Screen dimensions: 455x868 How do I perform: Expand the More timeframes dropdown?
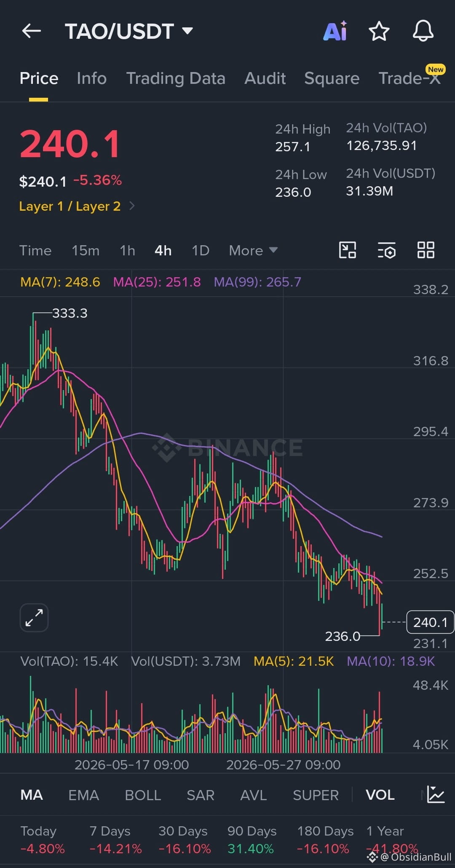[x=253, y=250]
